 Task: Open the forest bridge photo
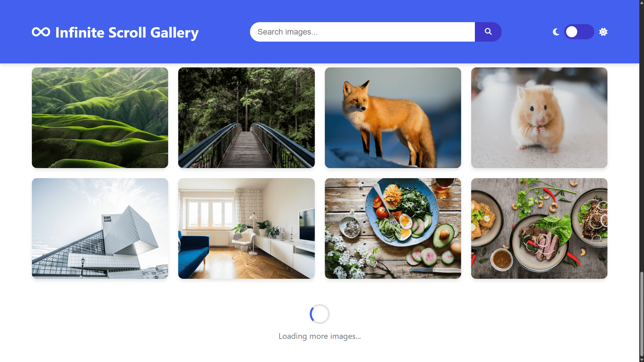246,118
